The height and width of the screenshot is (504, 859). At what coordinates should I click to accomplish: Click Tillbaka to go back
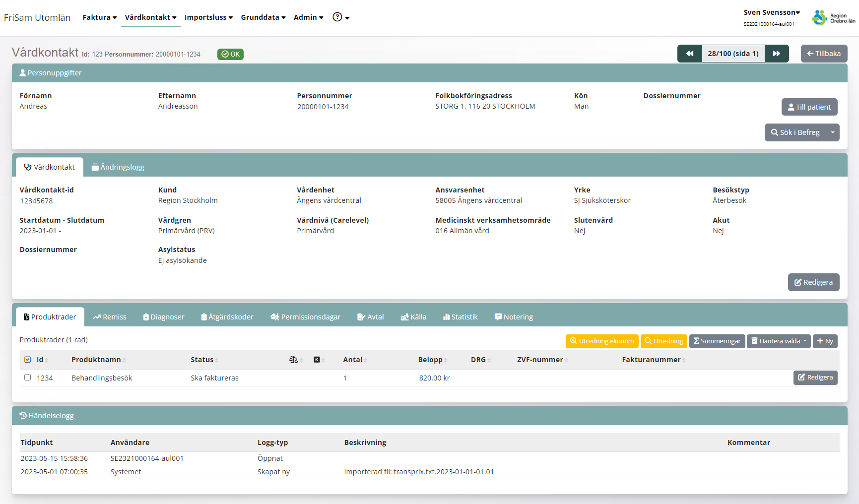point(824,54)
